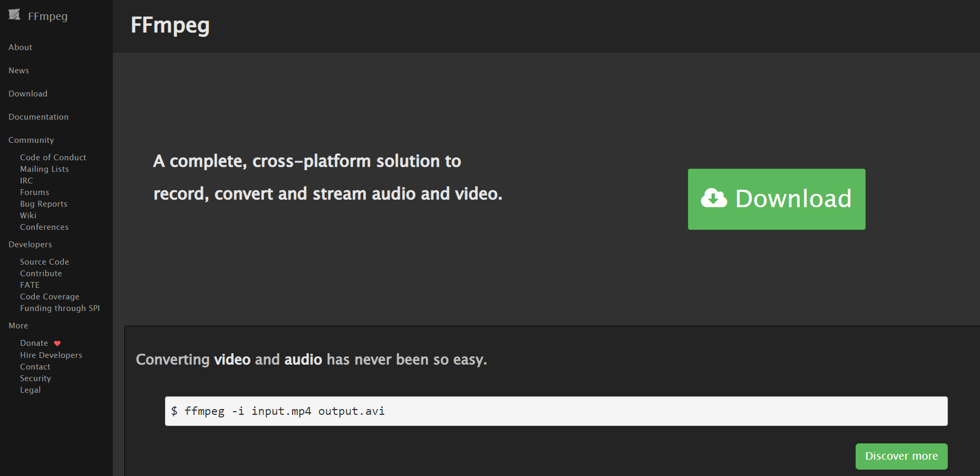Open Download in the sidebar
Viewport: 980px width, 476px height.
(28, 94)
